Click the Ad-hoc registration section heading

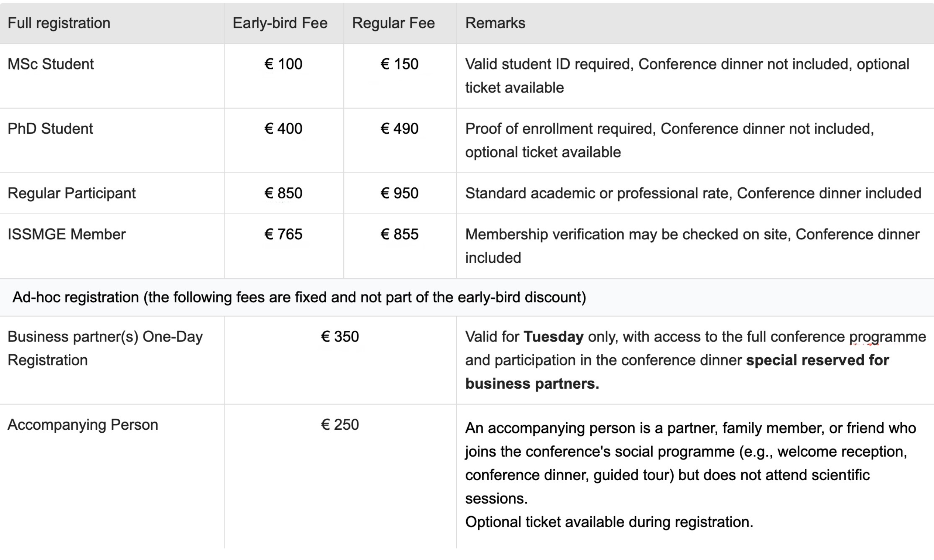click(x=299, y=297)
